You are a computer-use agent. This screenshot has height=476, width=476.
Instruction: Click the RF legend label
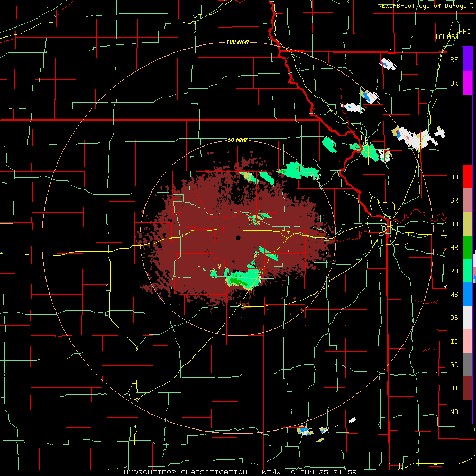[x=454, y=59]
